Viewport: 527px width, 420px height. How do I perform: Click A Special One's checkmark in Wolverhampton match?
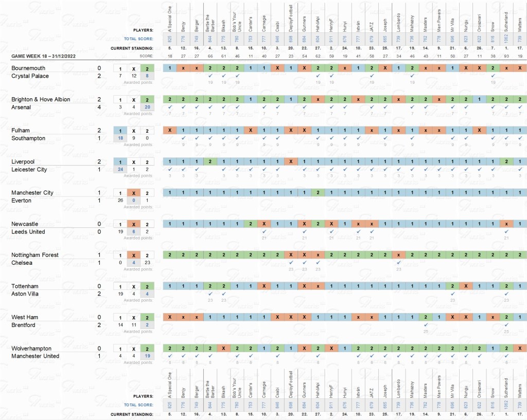pyautogui.click(x=169, y=356)
